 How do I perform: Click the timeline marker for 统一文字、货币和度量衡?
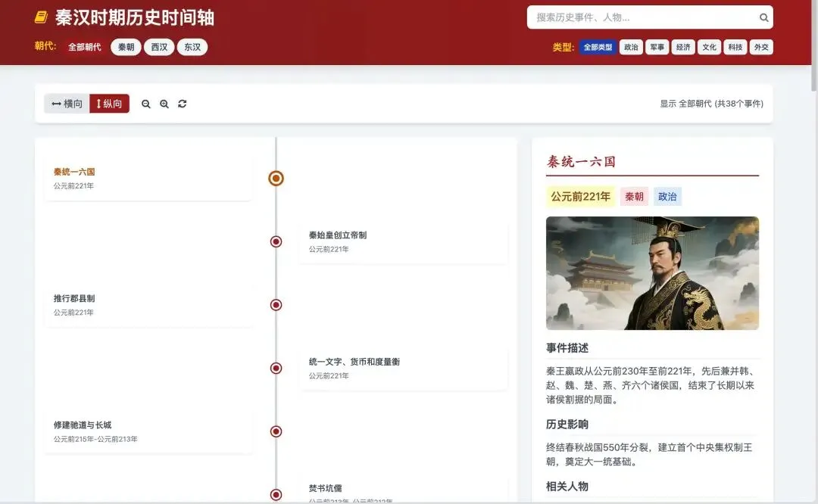[x=276, y=369]
